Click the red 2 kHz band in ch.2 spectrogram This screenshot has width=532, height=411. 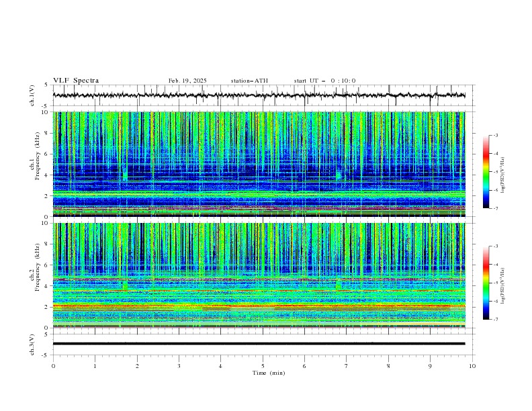click(259, 306)
